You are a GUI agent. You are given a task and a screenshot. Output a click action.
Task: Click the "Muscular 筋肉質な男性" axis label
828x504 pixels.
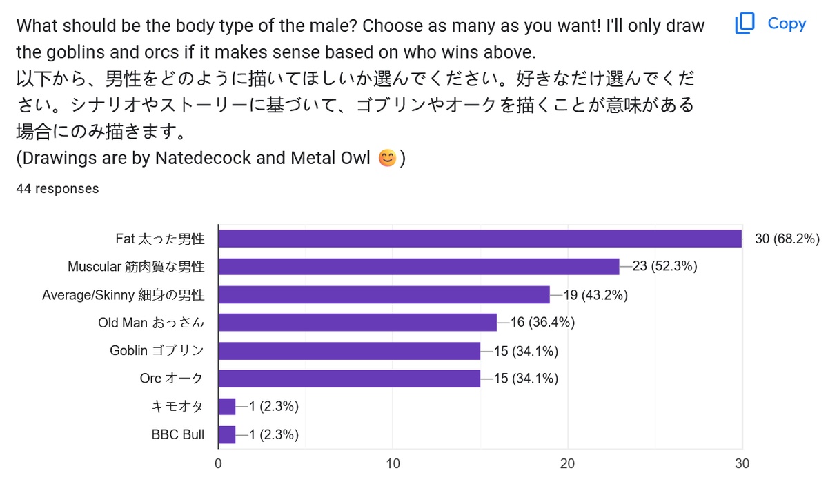136,267
